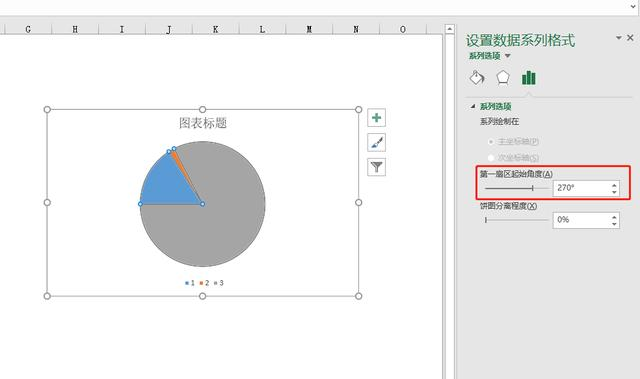This screenshot has width=640, height=379.
Task: Select the chart title 图表标题
Action: [x=203, y=123]
